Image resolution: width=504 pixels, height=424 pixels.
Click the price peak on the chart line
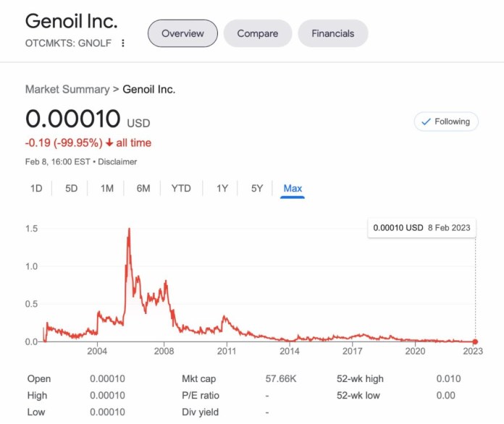[129, 229]
